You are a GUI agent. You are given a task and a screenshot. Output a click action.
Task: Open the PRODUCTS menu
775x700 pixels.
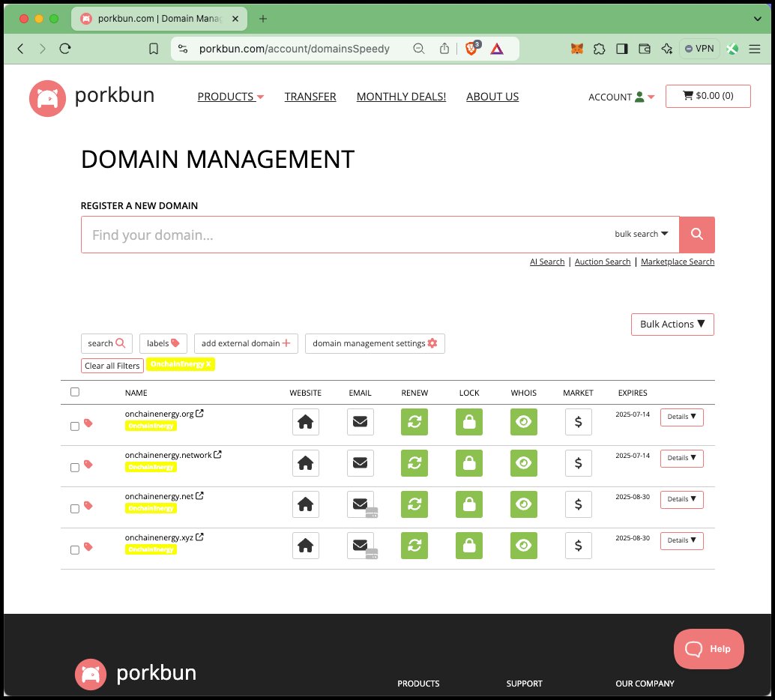click(x=230, y=97)
